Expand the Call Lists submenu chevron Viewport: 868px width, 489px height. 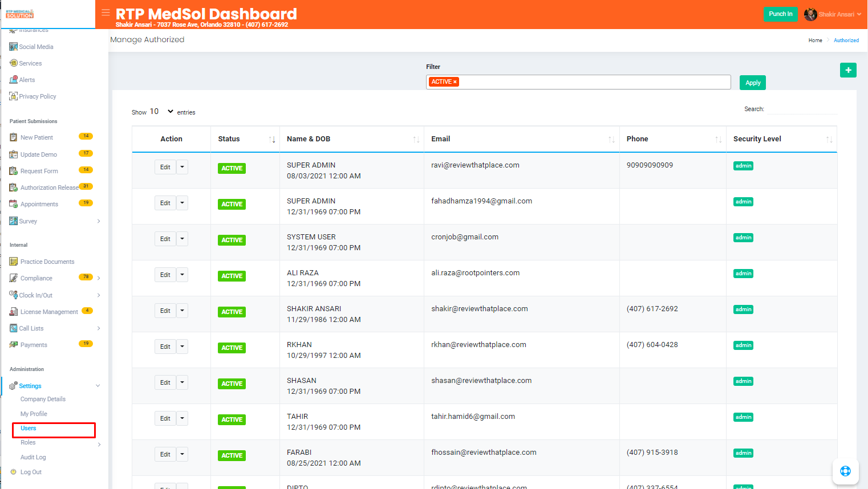[x=99, y=328]
